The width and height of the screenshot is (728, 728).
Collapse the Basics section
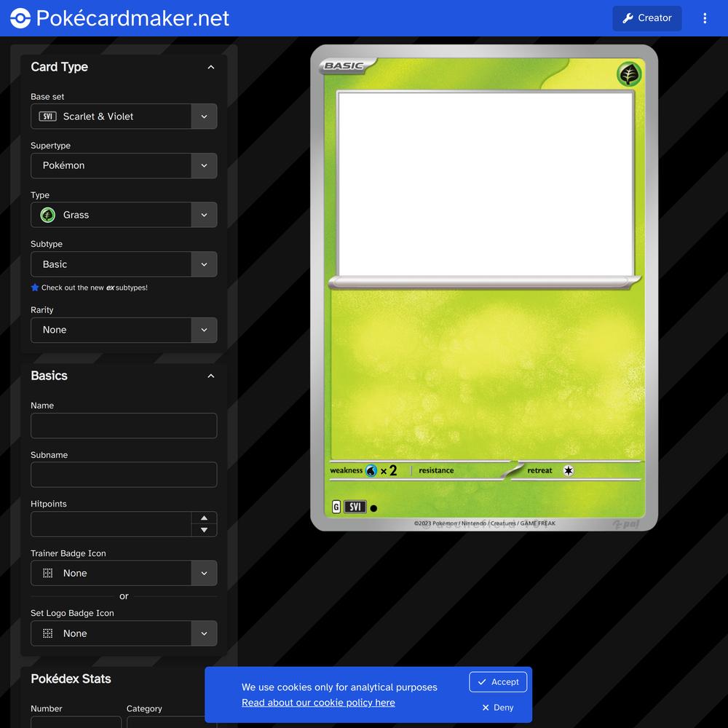pos(211,376)
